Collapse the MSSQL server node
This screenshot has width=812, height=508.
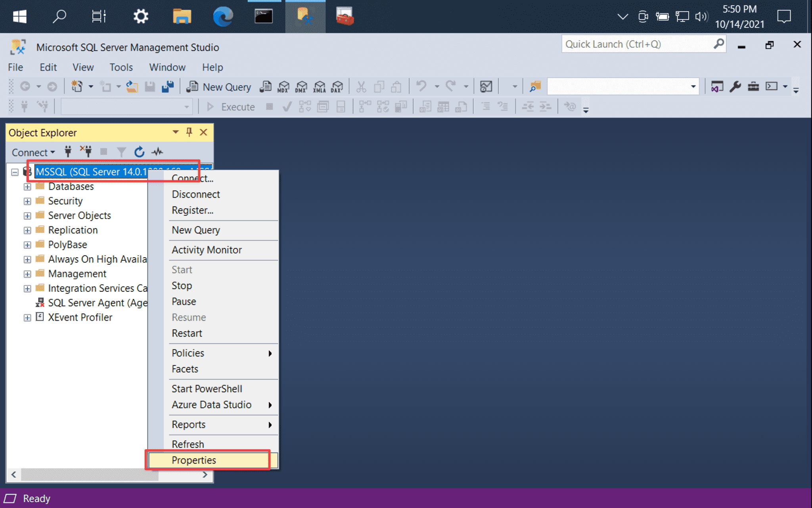pos(15,172)
